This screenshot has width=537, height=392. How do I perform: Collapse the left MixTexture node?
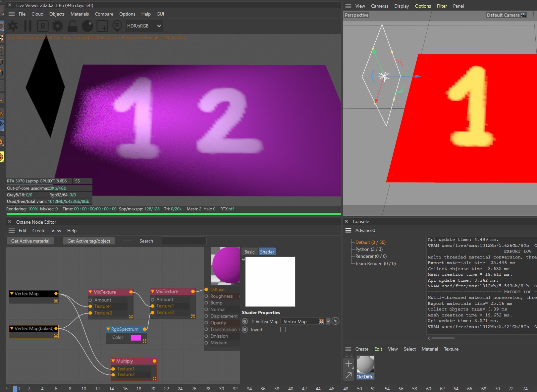click(x=90, y=292)
